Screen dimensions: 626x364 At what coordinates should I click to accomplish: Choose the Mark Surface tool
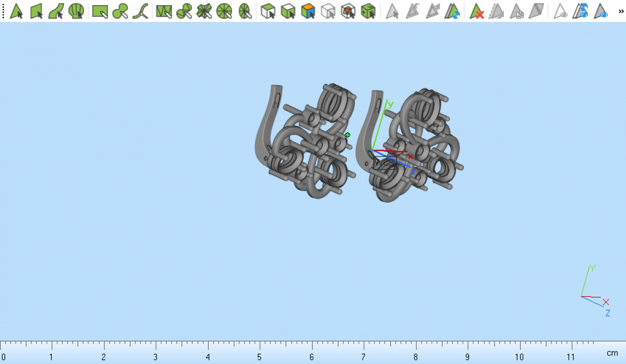(x=56, y=10)
